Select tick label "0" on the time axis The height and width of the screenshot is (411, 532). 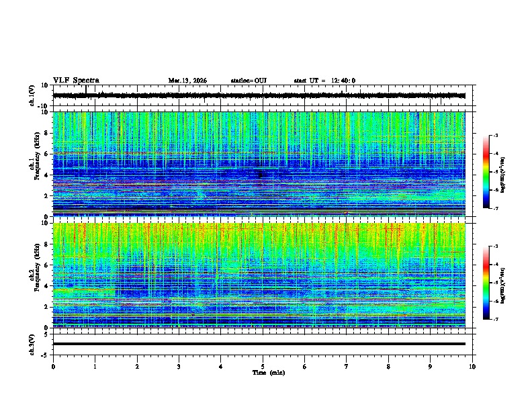tap(53, 367)
